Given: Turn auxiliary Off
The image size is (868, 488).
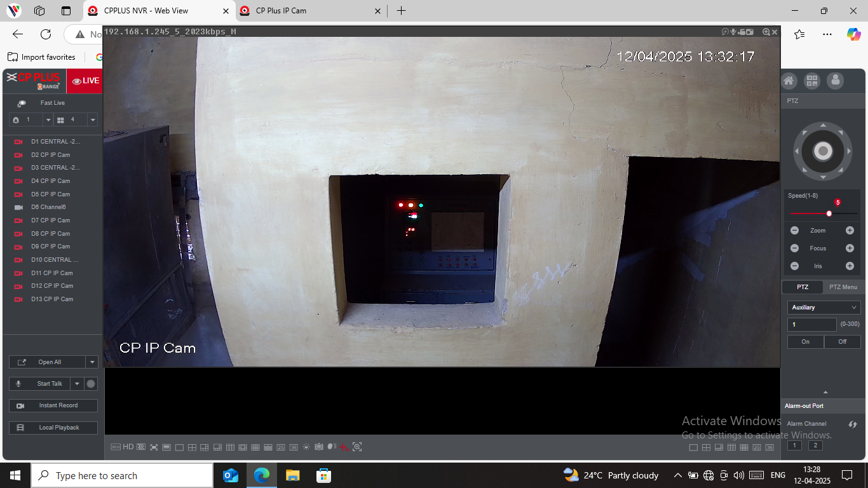Looking at the screenshot, I should tap(842, 342).
